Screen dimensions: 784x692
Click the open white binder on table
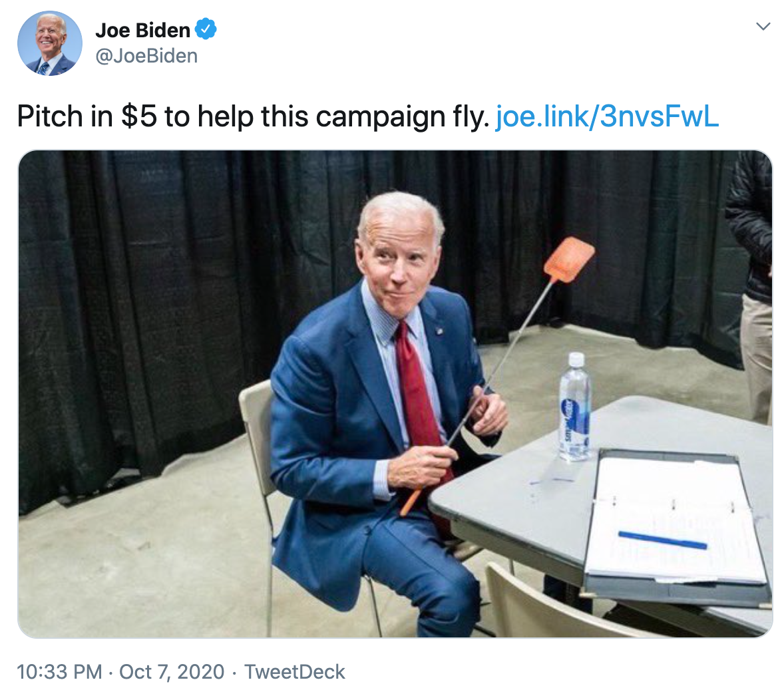[x=678, y=522]
